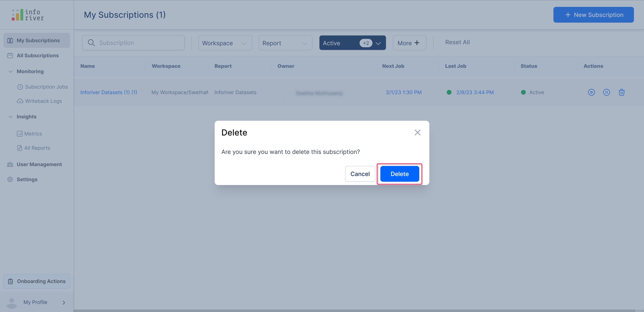Open the Inforiver Datasets (1) (1) link
This screenshot has height=312, width=644.
[x=108, y=92]
